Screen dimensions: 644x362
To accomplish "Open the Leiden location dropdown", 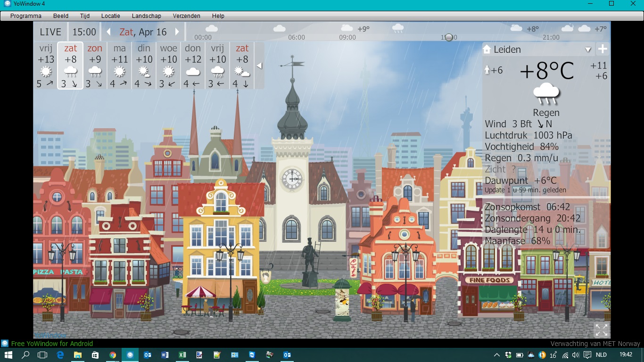I will point(588,49).
